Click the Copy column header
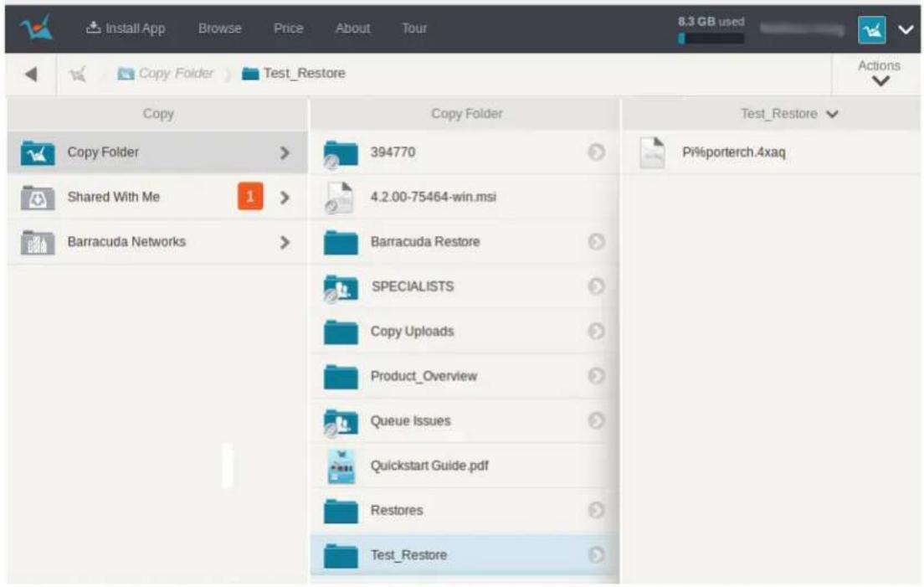Image resolution: width=924 pixels, height=587 pixels. (158, 114)
